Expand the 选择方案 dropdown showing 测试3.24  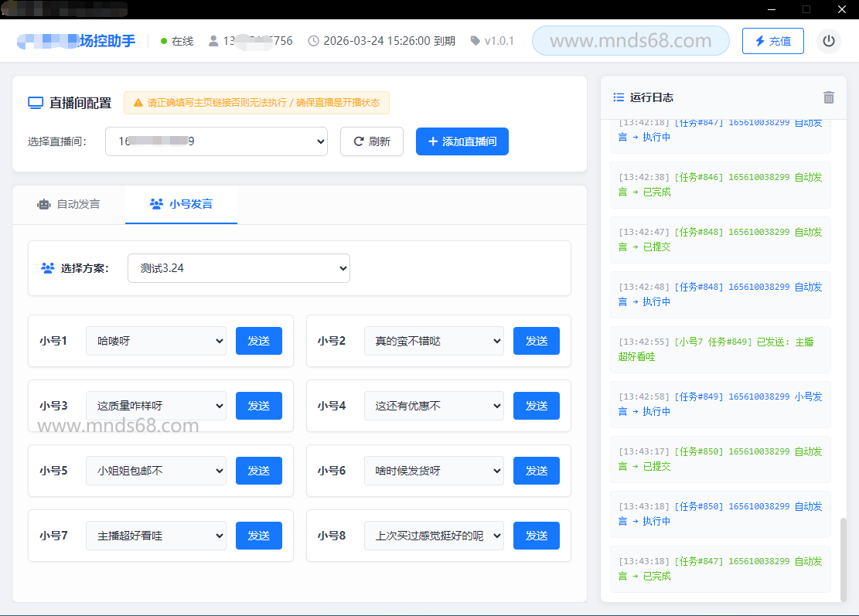coord(238,268)
